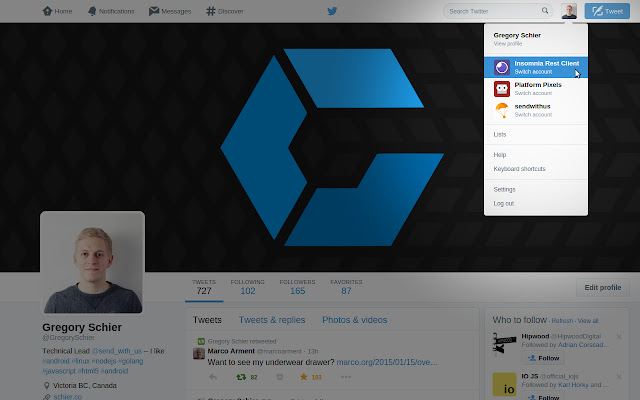
Task: Select the Tweets timeline tab
Action: click(x=207, y=320)
